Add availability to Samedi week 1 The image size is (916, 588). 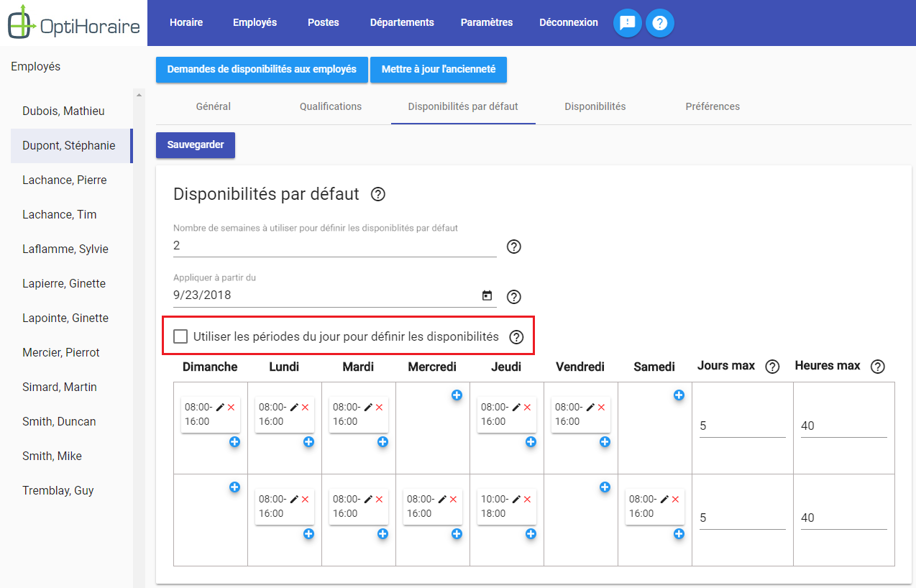pos(679,395)
